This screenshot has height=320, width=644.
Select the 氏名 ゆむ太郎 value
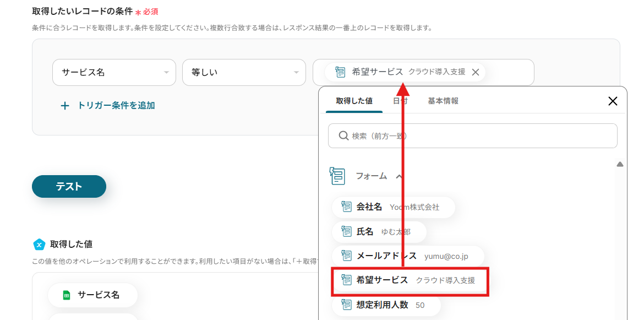379,232
